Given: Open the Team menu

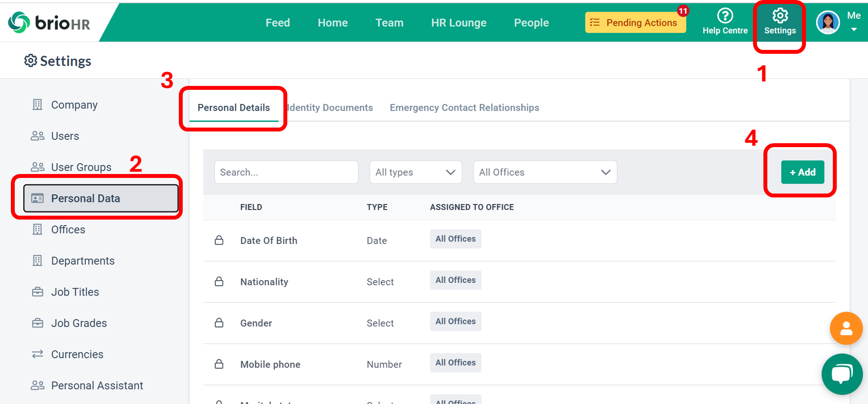Looking at the screenshot, I should click(x=389, y=23).
